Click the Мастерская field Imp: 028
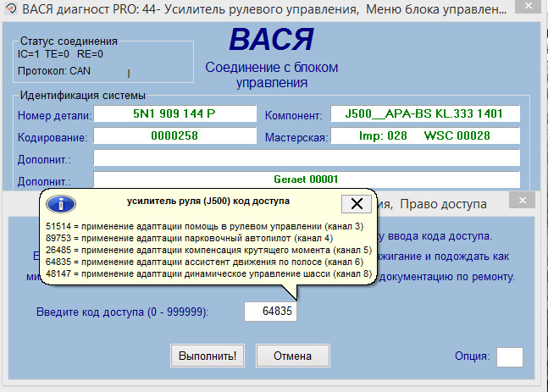 point(425,135)
